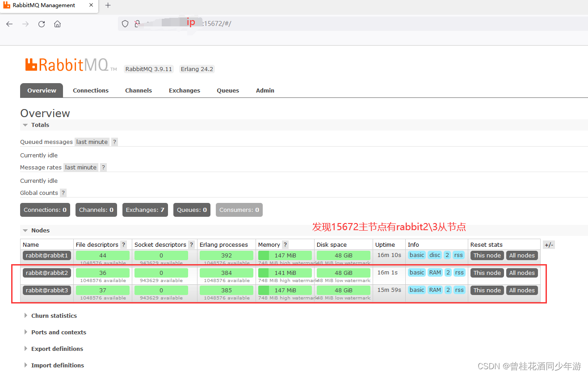This screenshot has height=375, width=588.
Task: Open help for Memory column
Action: [x=285, y=244]
